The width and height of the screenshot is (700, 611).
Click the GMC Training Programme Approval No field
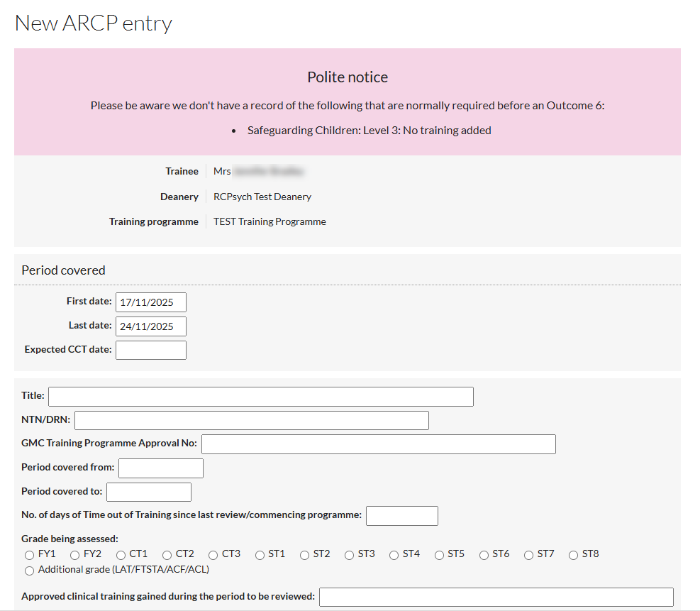tap(379, 444)
